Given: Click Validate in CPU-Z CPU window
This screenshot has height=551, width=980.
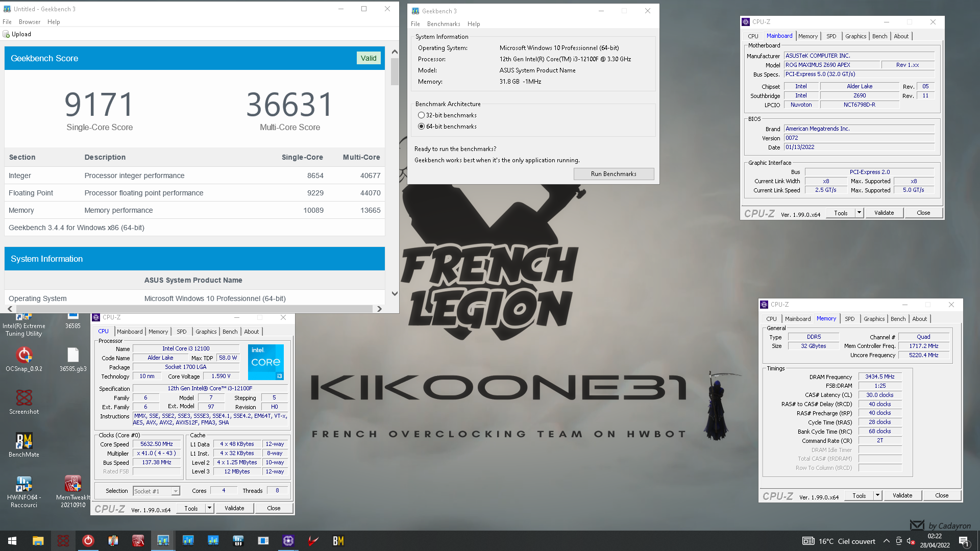Looking at the screenshot, I should pos(234,508).
